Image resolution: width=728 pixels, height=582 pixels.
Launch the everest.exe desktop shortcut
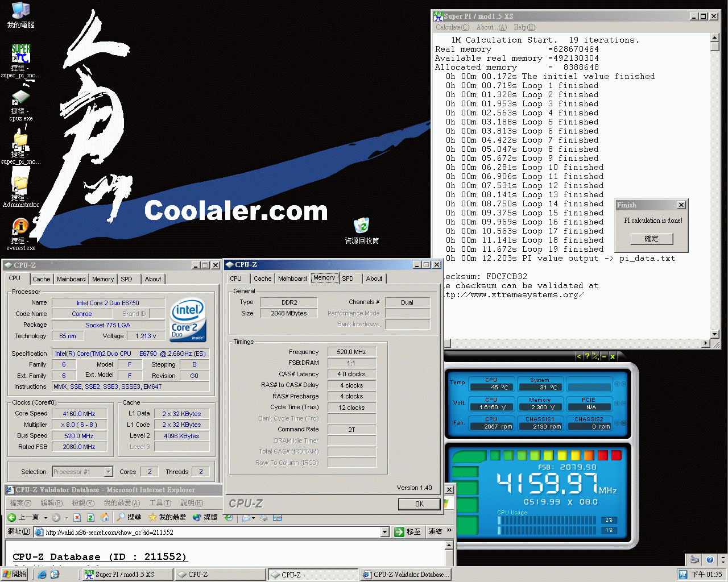(21, 235)
